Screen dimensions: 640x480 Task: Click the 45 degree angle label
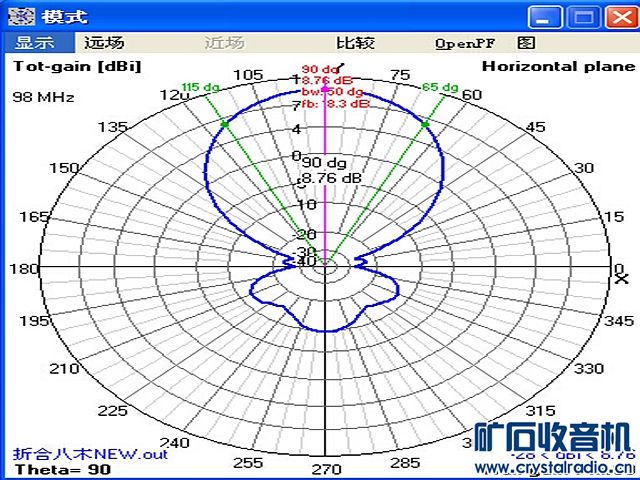click(536, 127)
